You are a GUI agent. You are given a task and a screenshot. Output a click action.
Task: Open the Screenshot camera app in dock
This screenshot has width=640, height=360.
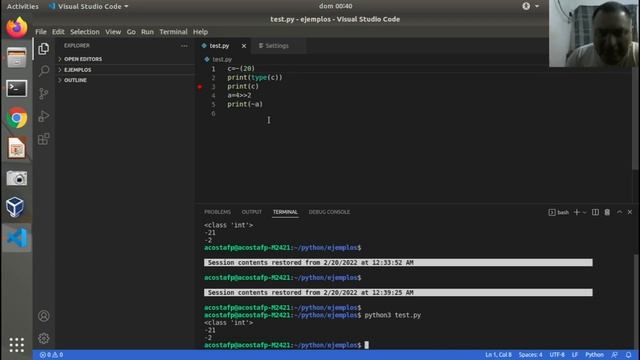click(x=17, y=178)
